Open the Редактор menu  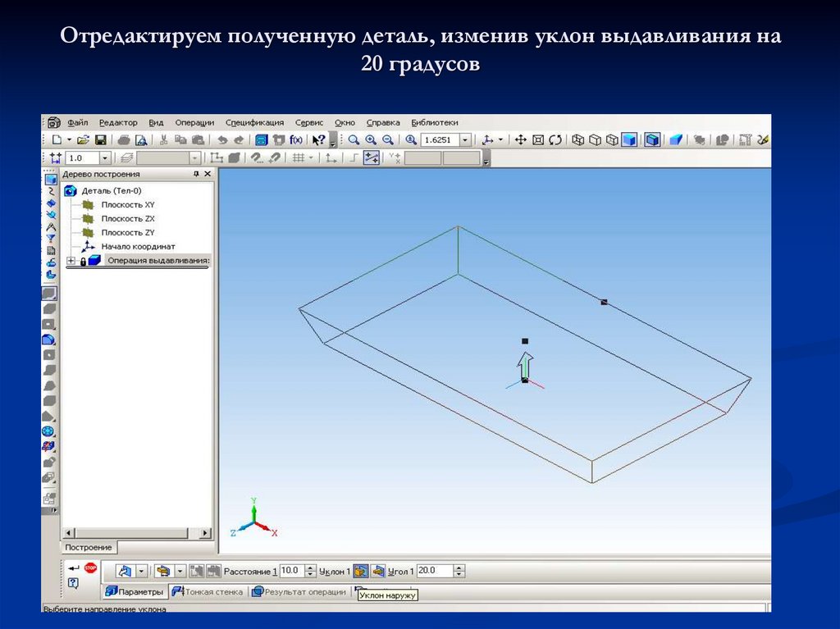click(118, 123)
